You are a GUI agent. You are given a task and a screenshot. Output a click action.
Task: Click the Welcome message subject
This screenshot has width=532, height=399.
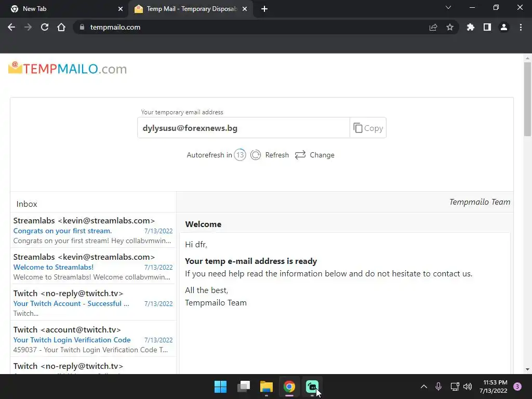tap(203, 224)
